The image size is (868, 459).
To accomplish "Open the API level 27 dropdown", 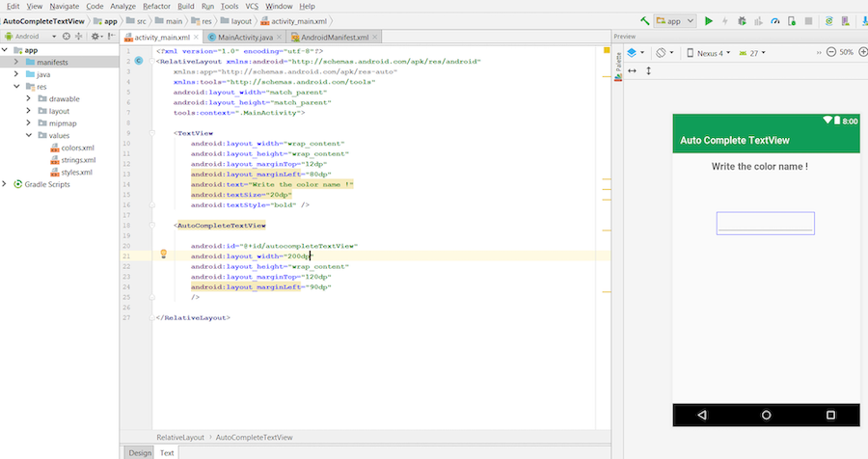I will click(x=757, y=52).
